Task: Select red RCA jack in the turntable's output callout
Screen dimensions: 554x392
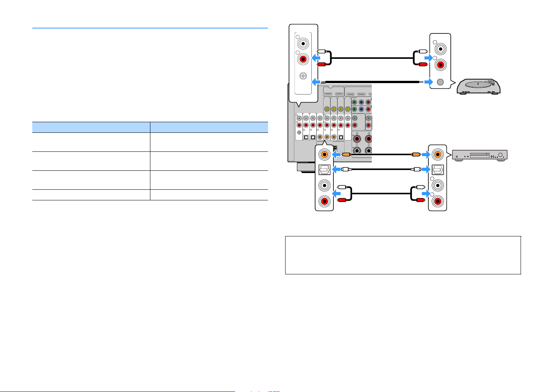Action: (440, 65)
